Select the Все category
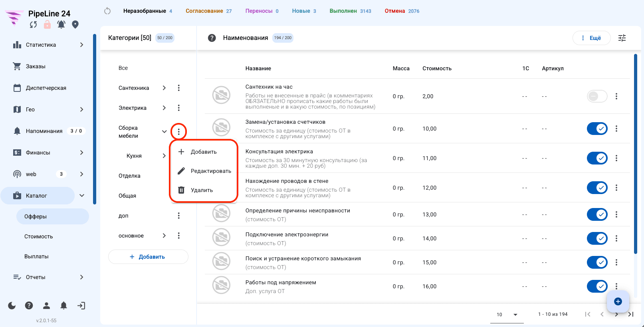The height and width of the screenshot is (327, 644). (123, 68)
